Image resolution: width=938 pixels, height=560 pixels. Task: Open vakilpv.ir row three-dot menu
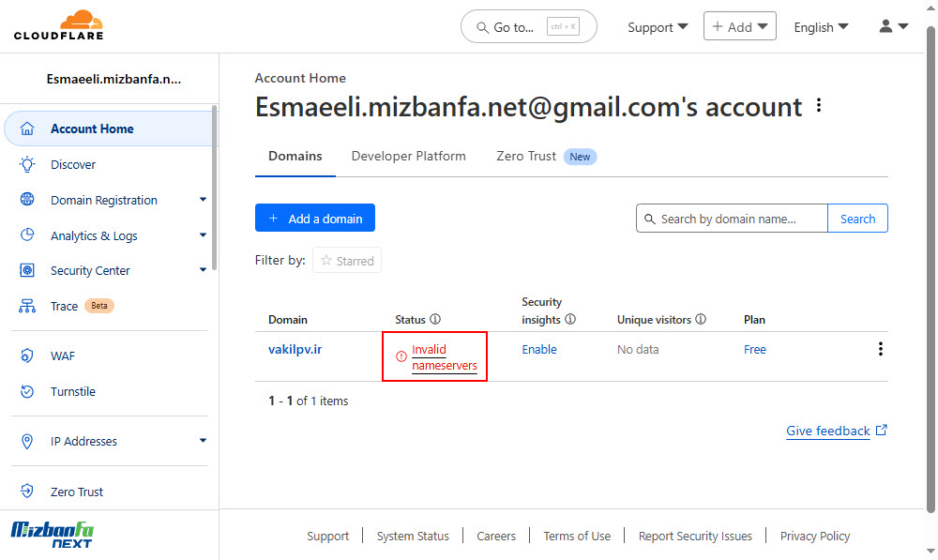click(881, 349)
